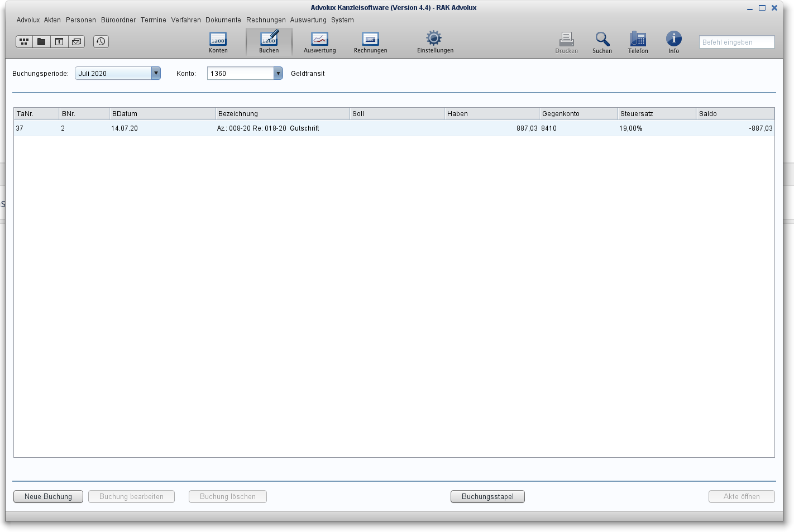Click the Akte öffnen button
Viewport: 794px width, 532px height.
coord(742,496)
